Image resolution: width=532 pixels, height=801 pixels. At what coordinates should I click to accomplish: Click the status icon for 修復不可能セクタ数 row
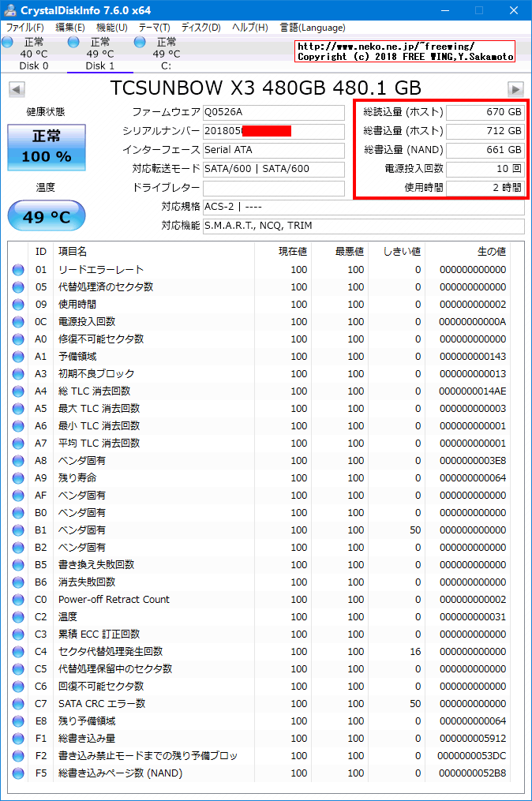coord(18,339)
